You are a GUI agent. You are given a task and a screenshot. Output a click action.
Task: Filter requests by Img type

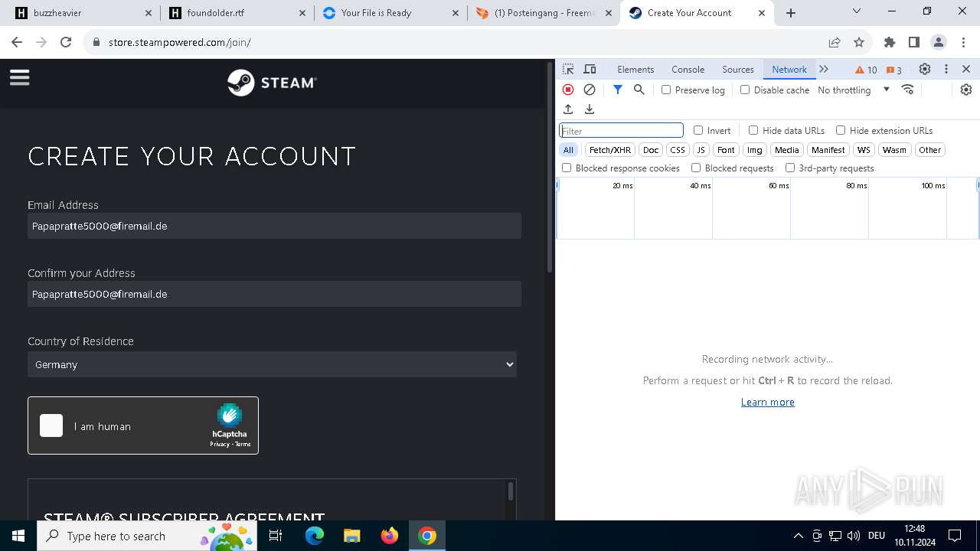coord(755,150)
